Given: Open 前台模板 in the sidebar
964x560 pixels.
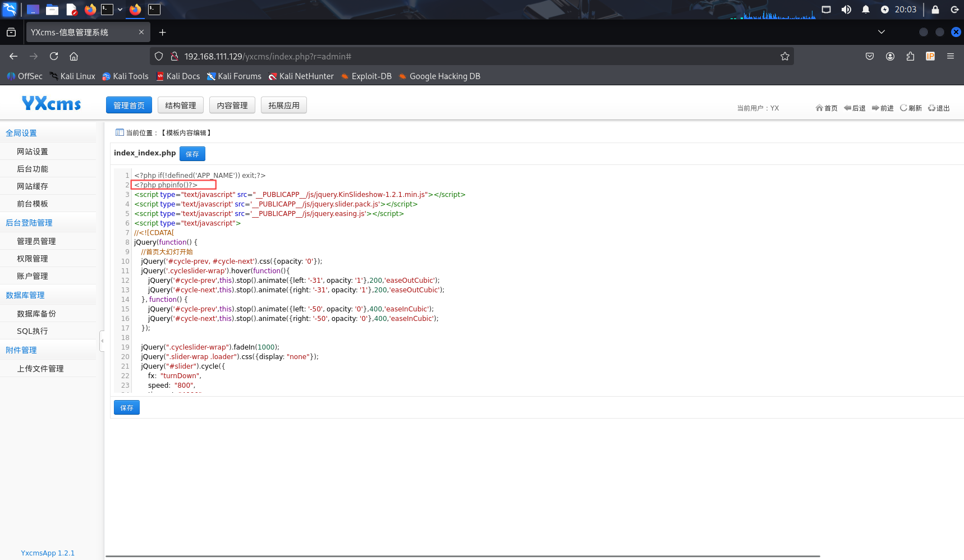Looking at the screenshot, I should point(33,204).
